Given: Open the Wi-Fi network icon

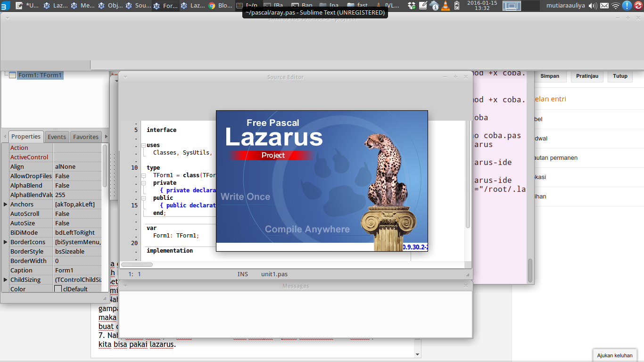Looking at the screenshot, I should coord(616,6).
